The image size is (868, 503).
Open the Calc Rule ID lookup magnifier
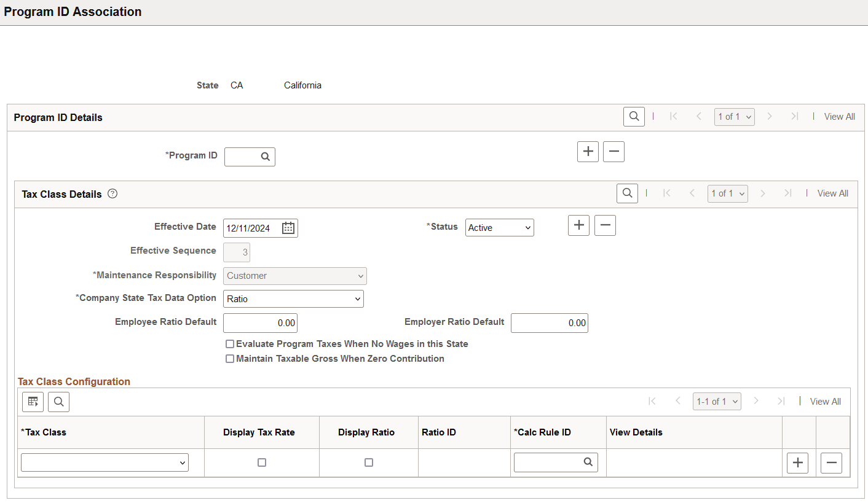pyautogui.click(x=588, y=462)
